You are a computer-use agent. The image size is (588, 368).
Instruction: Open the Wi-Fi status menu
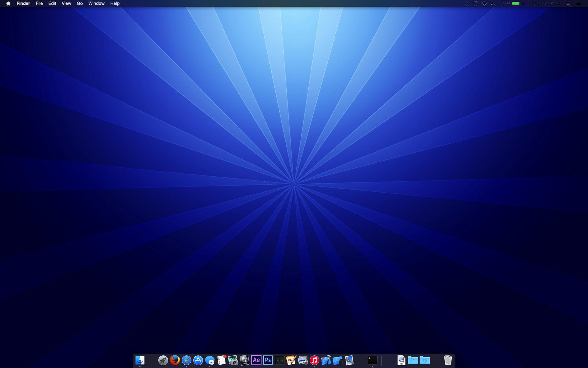tap(484, 3)
